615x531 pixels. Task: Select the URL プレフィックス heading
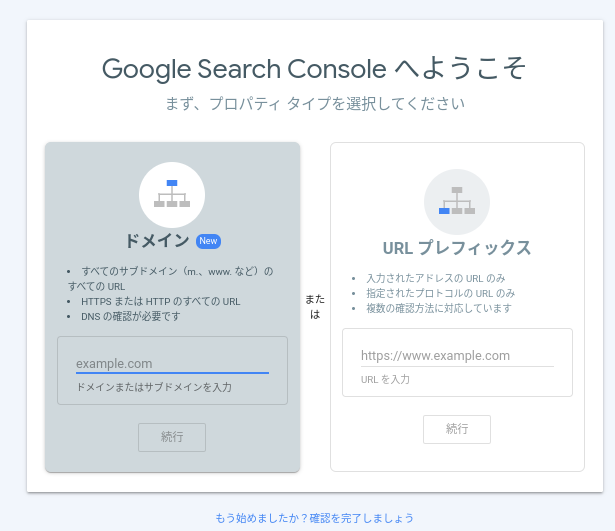click(x=457, y=248)
